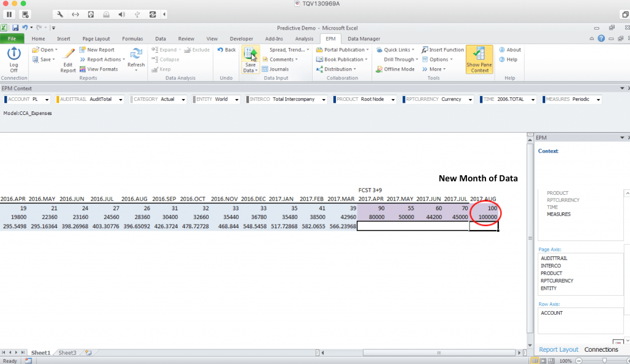Switch to the Formulas ribbon tab
The width and height of the screenshot is (630, 364).
[132, 39]
